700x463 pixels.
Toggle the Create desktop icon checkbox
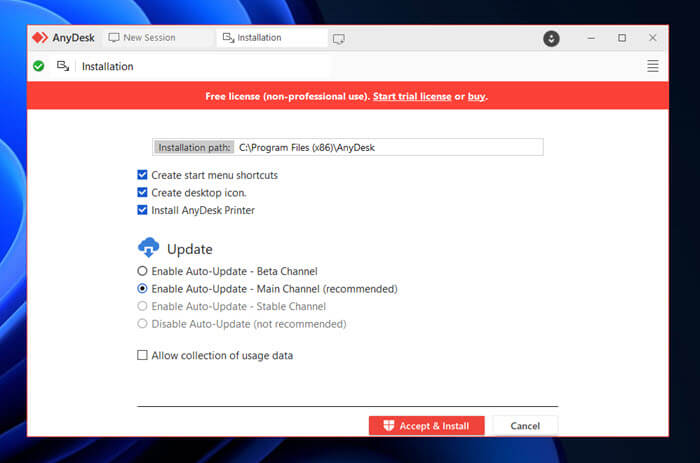point(142,192)
